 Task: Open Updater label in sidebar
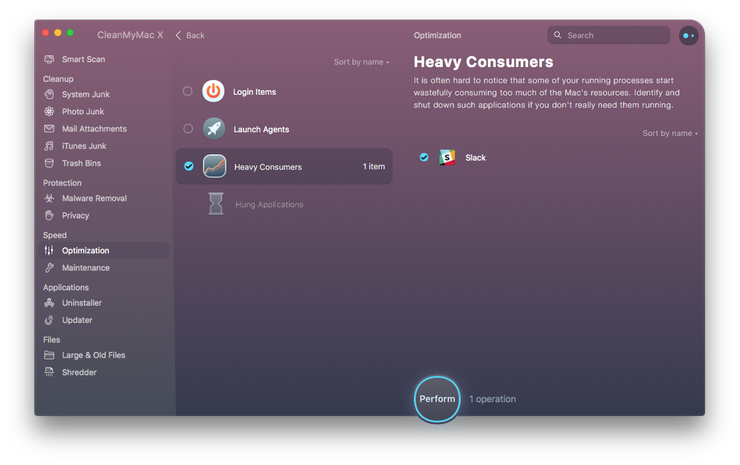(x=77, y=320)
